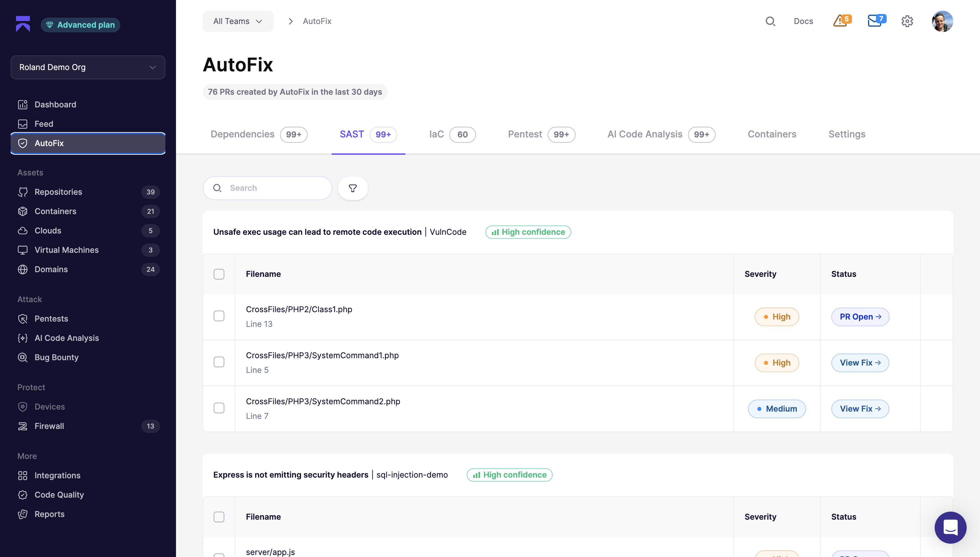Click the Clouds sidebar icon

23,231
